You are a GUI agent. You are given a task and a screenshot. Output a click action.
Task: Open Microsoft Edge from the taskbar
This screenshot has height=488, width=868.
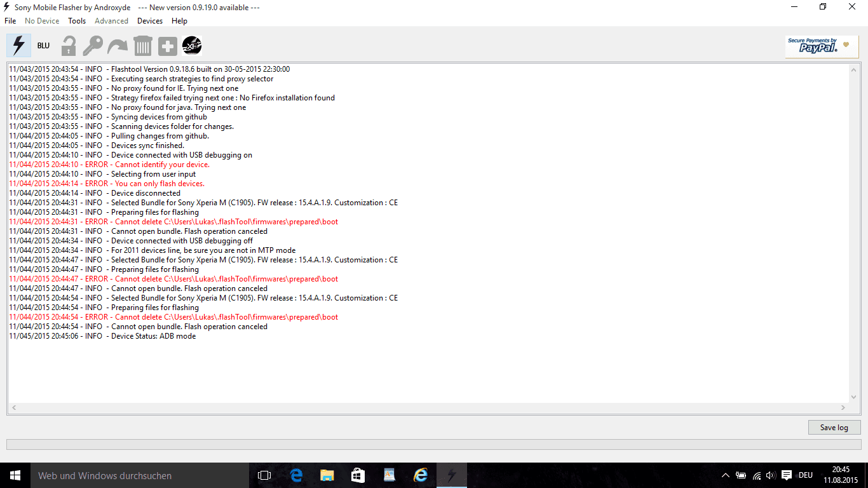click(x=295, y=475)
